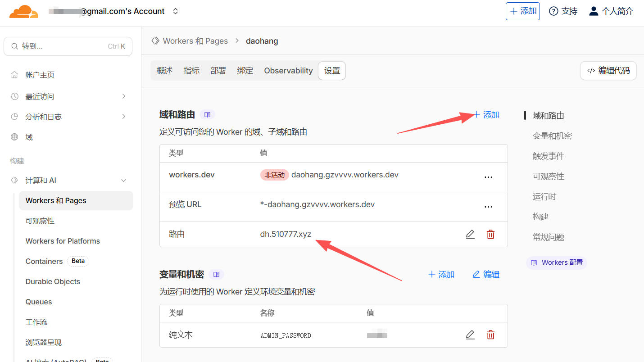Switch to the 部署 tab

218,71
